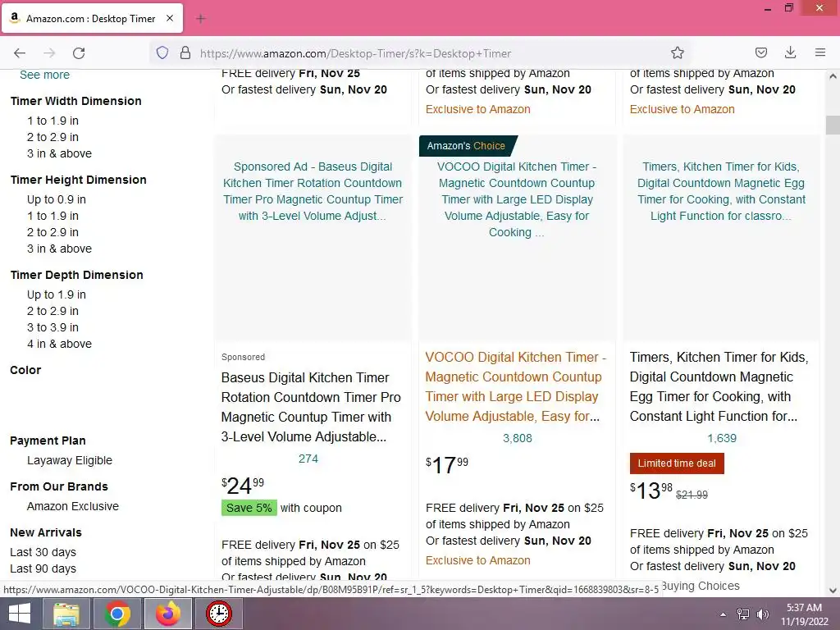View site security via padlock icon
The image size is (840, 630).
click(x=185, y=53)
